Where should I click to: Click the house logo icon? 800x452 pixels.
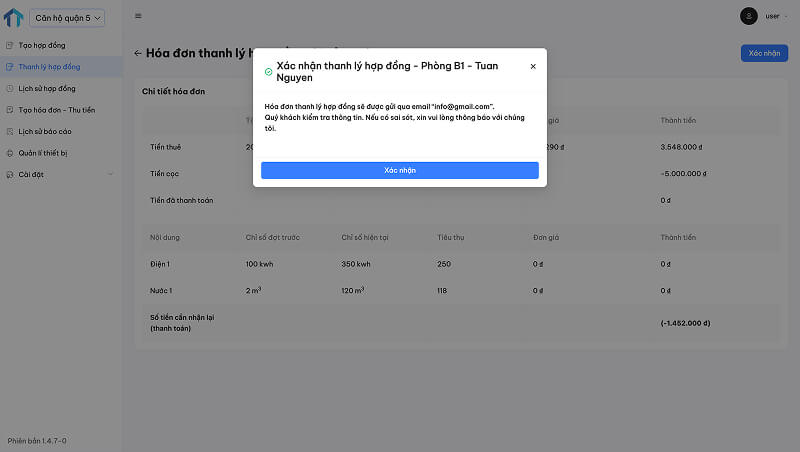14,18
